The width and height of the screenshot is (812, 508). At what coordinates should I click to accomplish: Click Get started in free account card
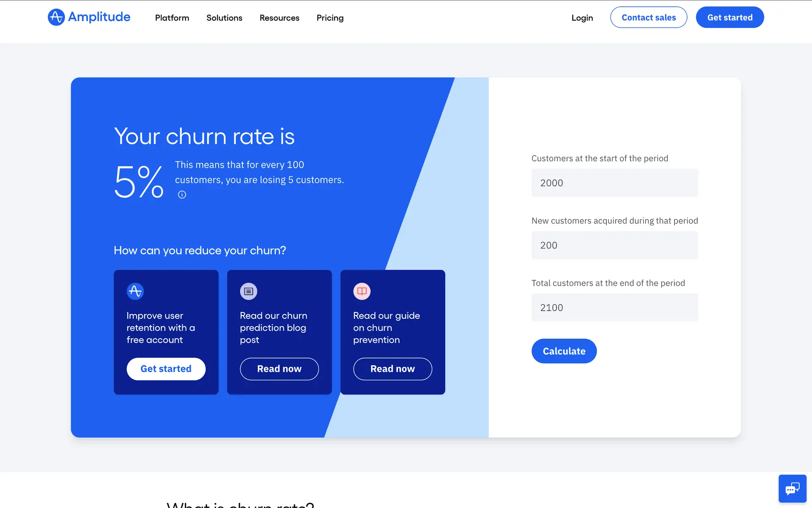click(166, 369)
